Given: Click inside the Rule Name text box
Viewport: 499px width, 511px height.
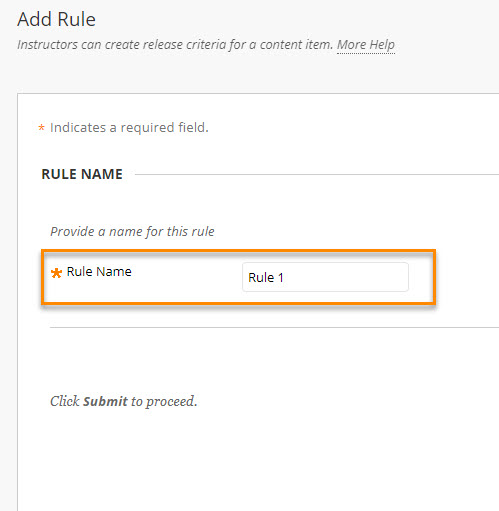Looking at the screenshot, I should click(x=325, y=277).
